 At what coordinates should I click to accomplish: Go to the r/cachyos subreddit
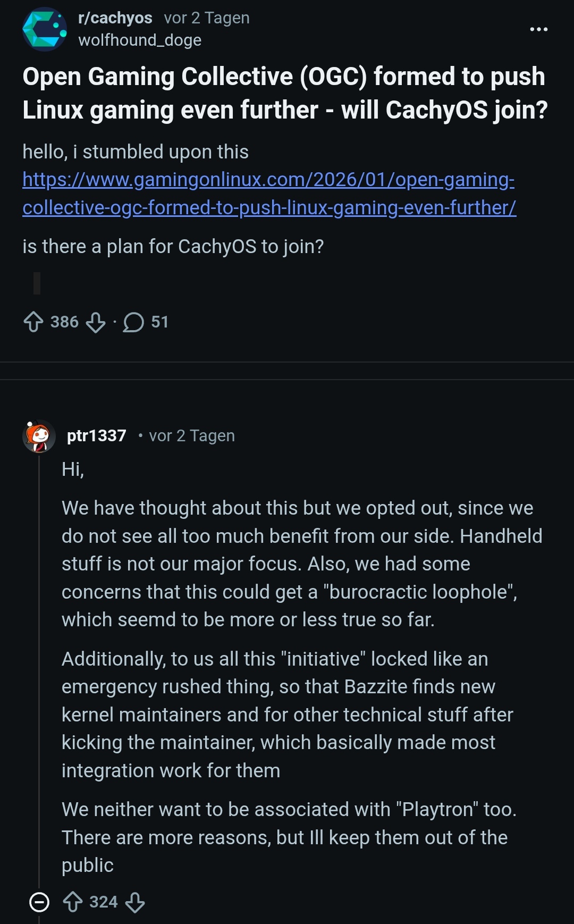pyautogui.click(x=115, y=18)
